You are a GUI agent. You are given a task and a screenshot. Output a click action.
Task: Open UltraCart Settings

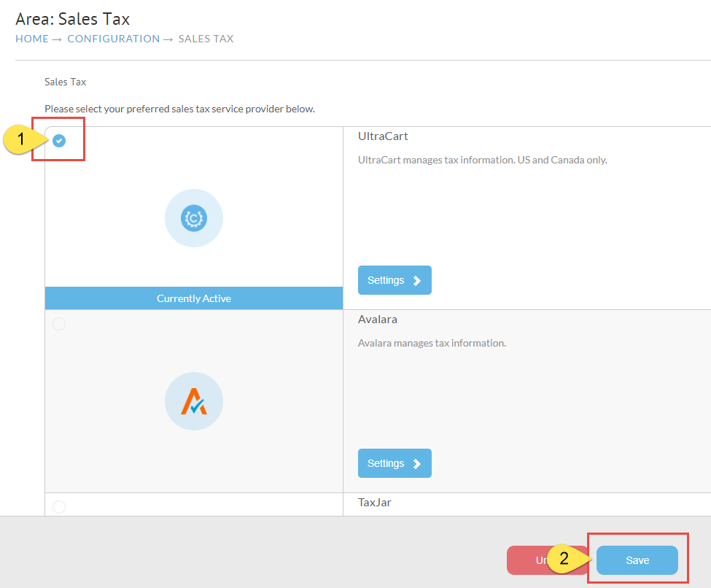click(x=395, y=280)
